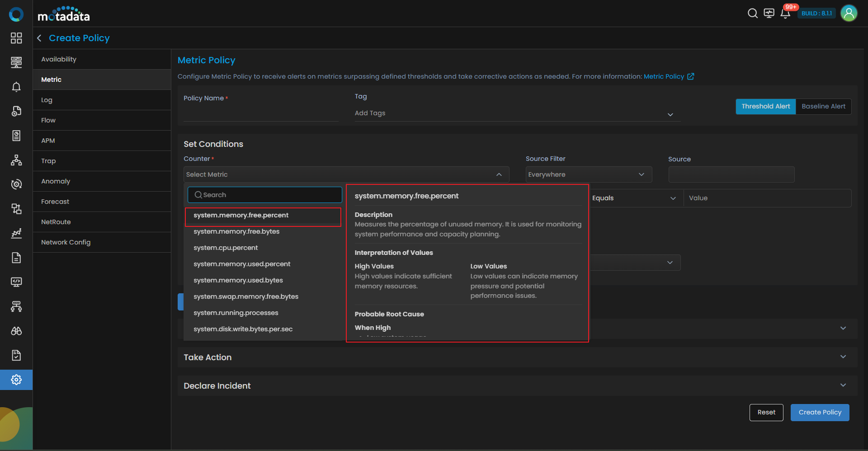The width and height of the screenshot is (868, 451).
Task: Select the Anomaly policy type
Action: point(56,181)
